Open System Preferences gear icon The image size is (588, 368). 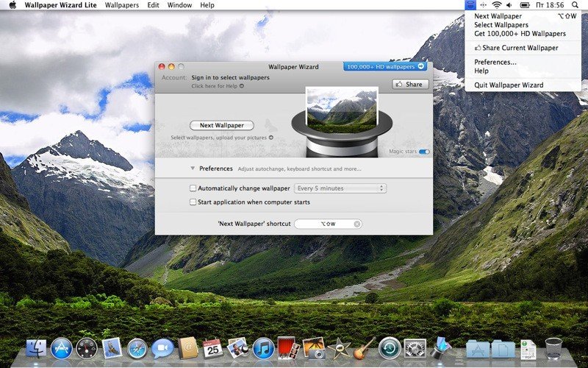415,348
